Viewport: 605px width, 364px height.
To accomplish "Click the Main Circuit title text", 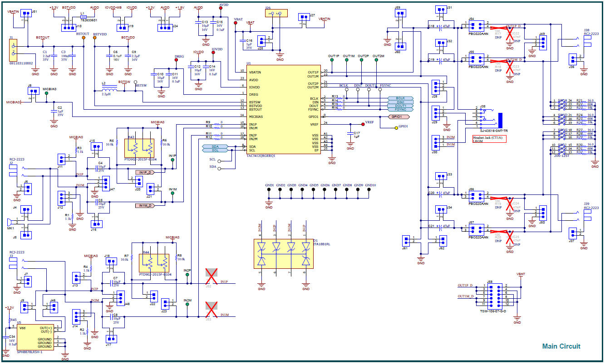I will pos(561,346).
